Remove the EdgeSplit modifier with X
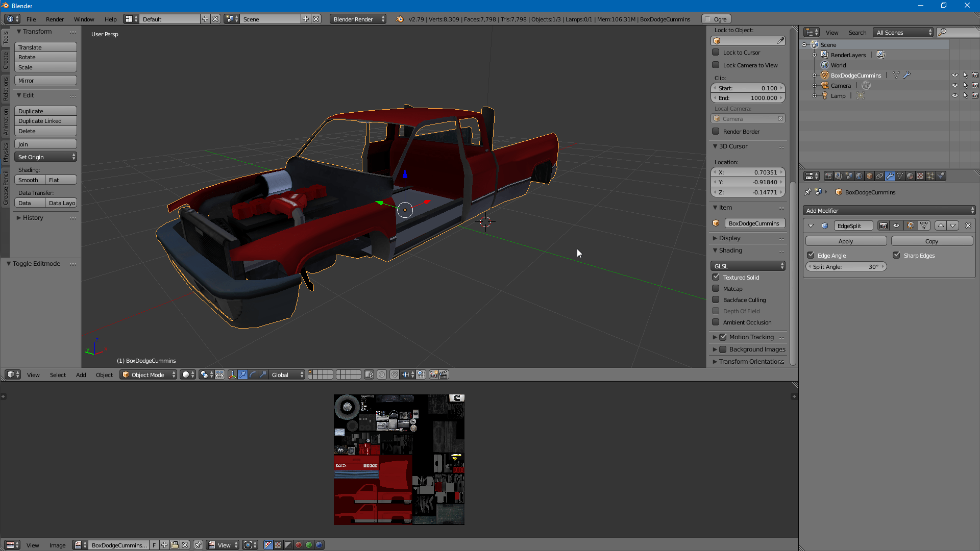 pos(968,226)
